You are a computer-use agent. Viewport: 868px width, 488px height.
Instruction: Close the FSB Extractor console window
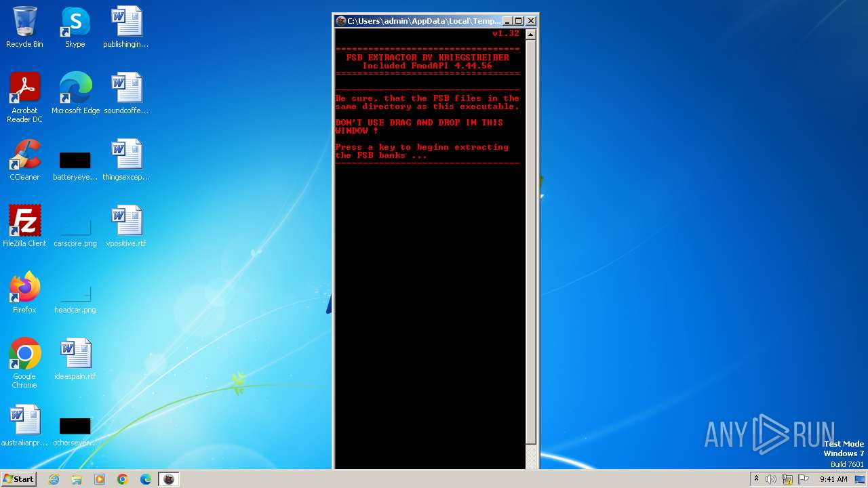(x=531, y=21)
